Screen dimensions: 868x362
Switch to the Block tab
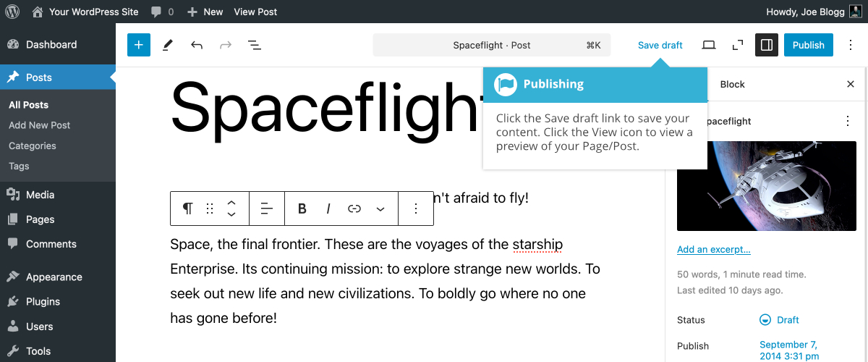pyautogui.click(x=732, y=84)
